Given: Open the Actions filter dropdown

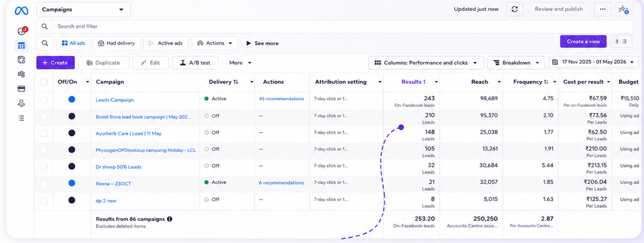Looking at the screenshot, I should 215,43.
